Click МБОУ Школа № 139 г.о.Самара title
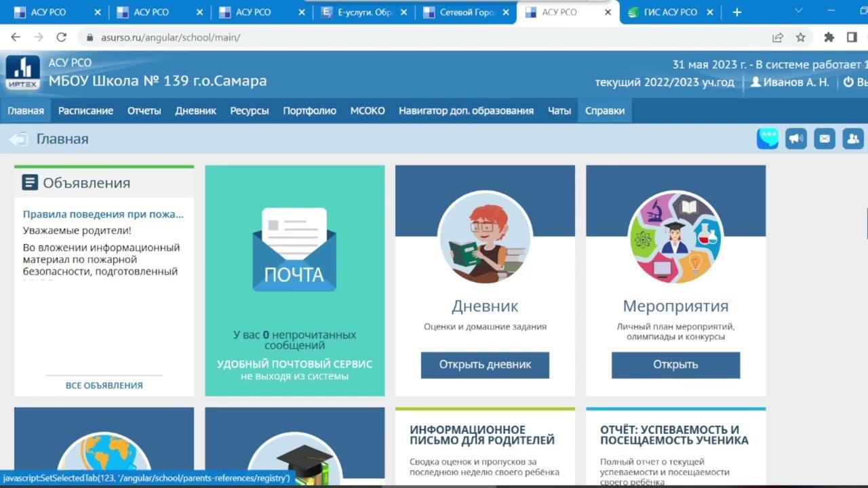Viewport: 868px width, 488px height. pos(157,81)
